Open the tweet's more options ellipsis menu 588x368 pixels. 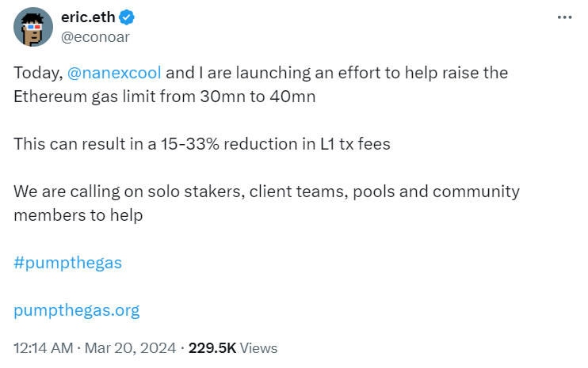[564, 17]
